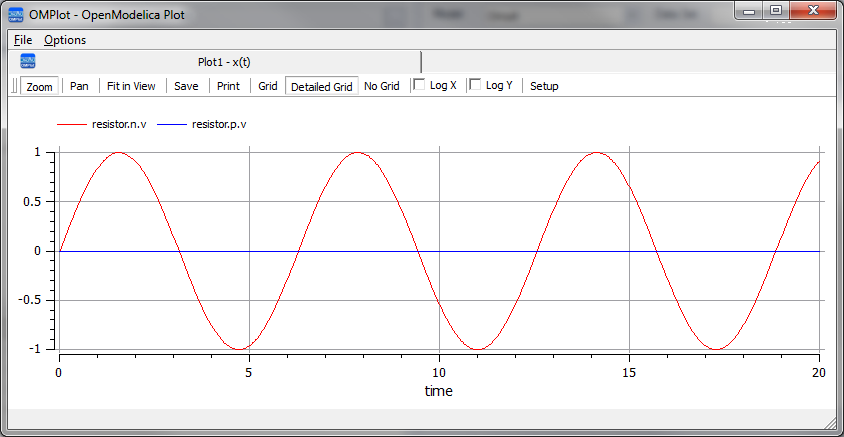Click the OMPlot icon on Plot1 tab
Image resolution: width=844 pixels, height=437 pixels.
coord(28,61)
